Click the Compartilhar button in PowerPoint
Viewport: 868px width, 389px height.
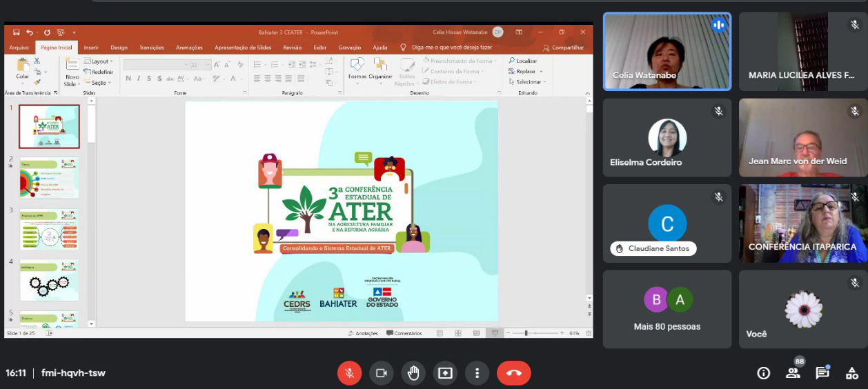tap(564, 48)
